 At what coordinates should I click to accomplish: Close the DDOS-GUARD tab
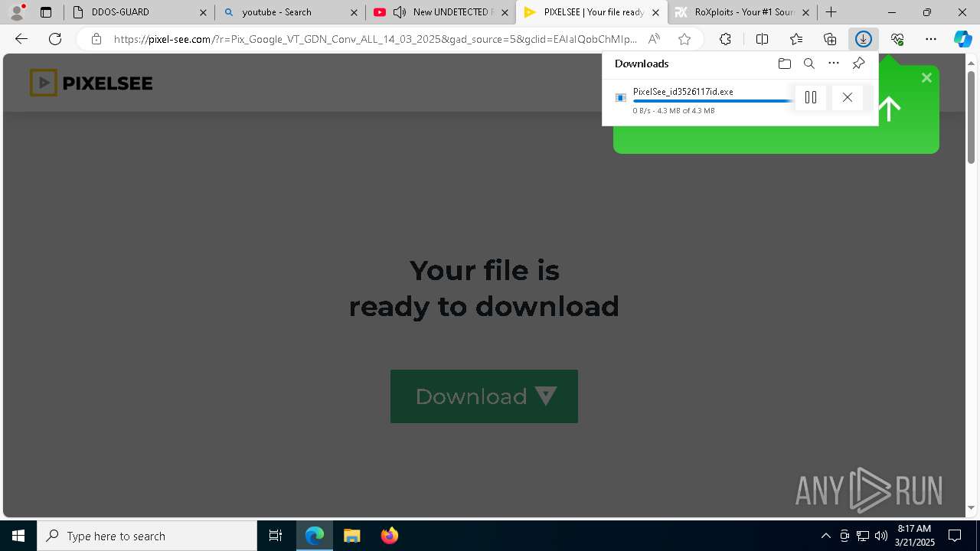click(x=203, y=12)
